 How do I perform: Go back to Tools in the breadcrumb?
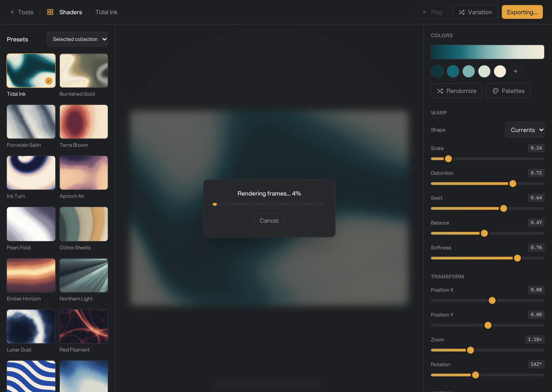(26, 12)
